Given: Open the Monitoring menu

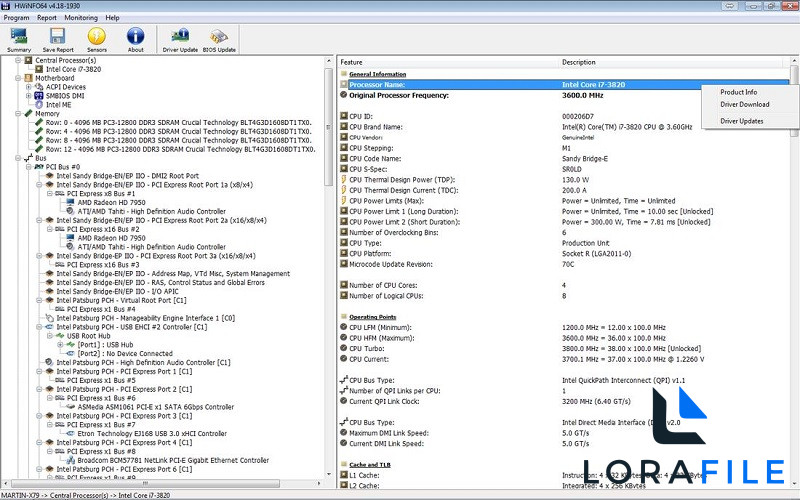Looking at the screenshot, I should 81,17.
